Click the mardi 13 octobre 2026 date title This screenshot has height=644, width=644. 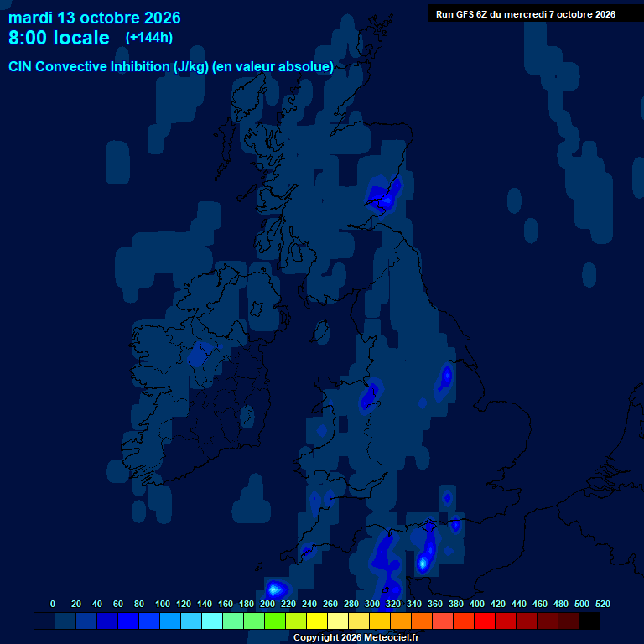tap(95, 18)
